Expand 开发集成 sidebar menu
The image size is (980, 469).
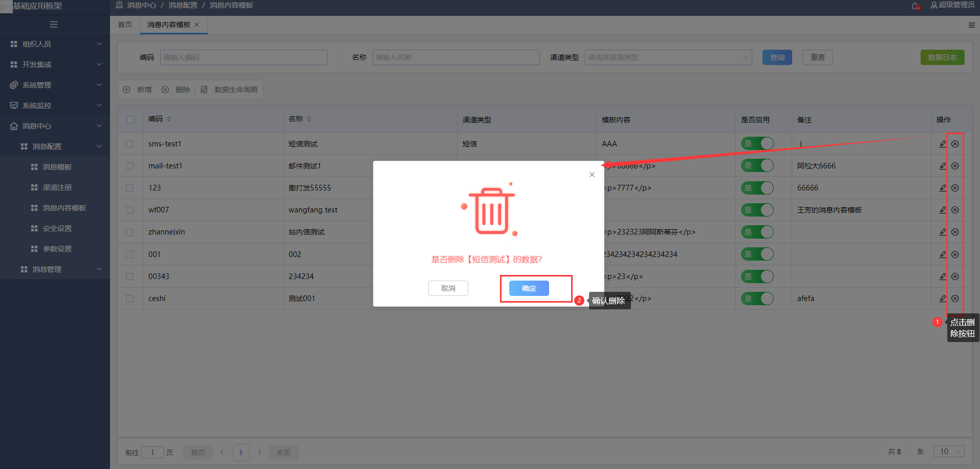(x=55, y=65)
